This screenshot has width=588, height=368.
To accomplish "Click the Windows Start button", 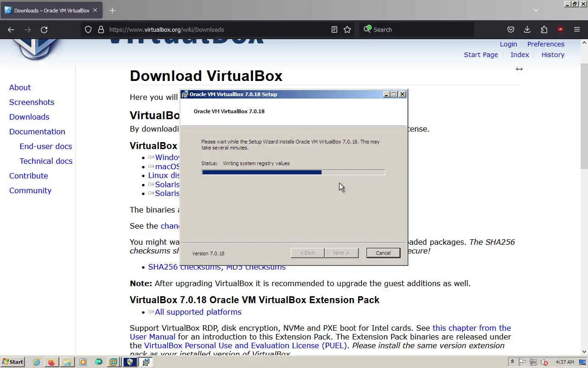I will [12, 362].
